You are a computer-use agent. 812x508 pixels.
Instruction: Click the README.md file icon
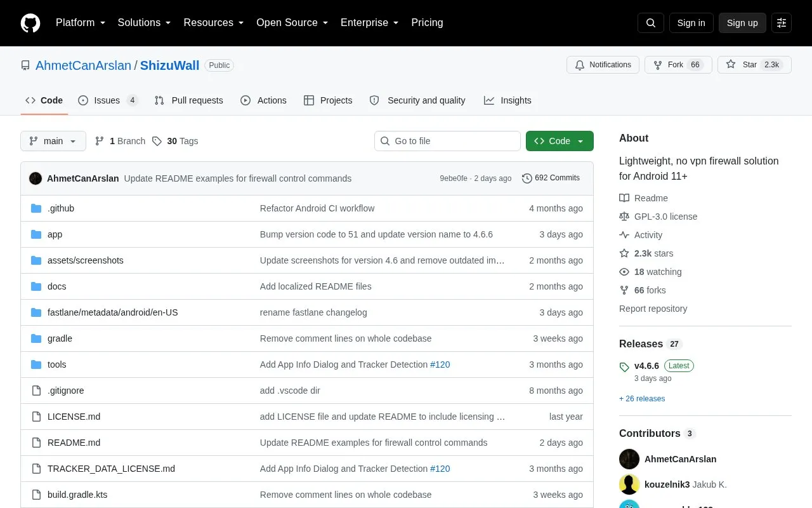[x=36, y=443]
